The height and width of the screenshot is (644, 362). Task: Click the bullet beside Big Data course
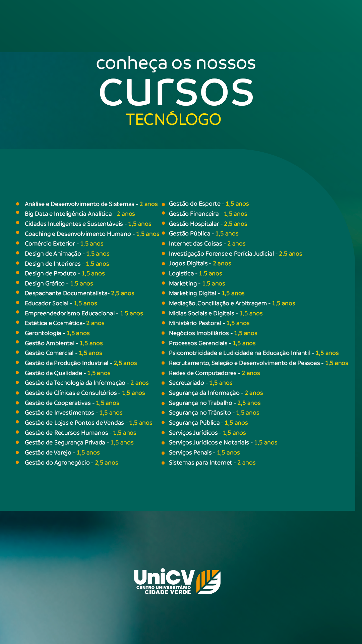(17, 213)
